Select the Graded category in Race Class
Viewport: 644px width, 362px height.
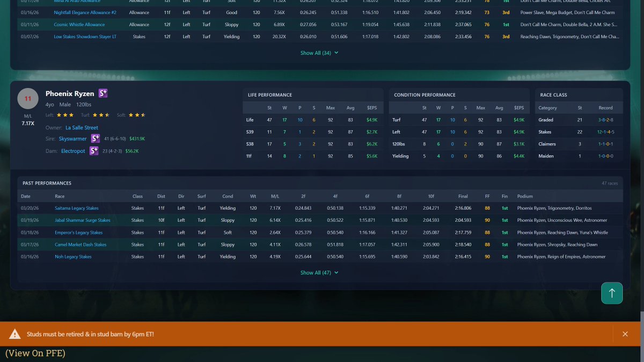(546, 120)
